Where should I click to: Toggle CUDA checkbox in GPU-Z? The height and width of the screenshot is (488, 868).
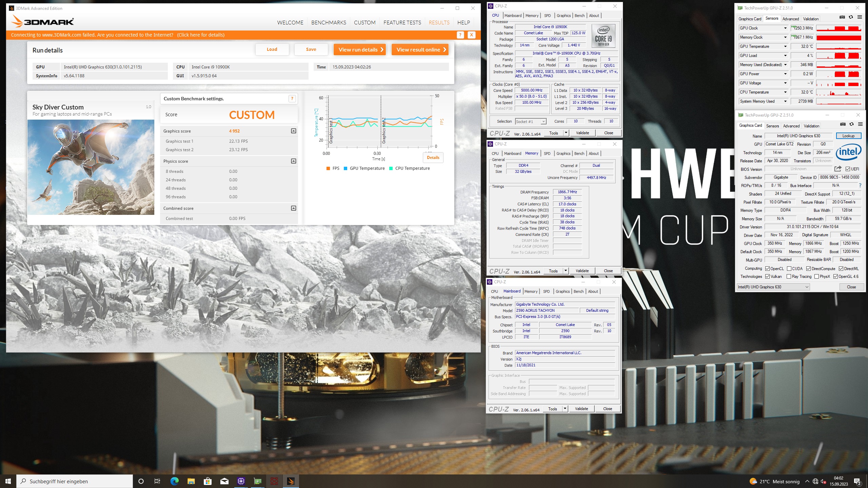pos(789,269)
